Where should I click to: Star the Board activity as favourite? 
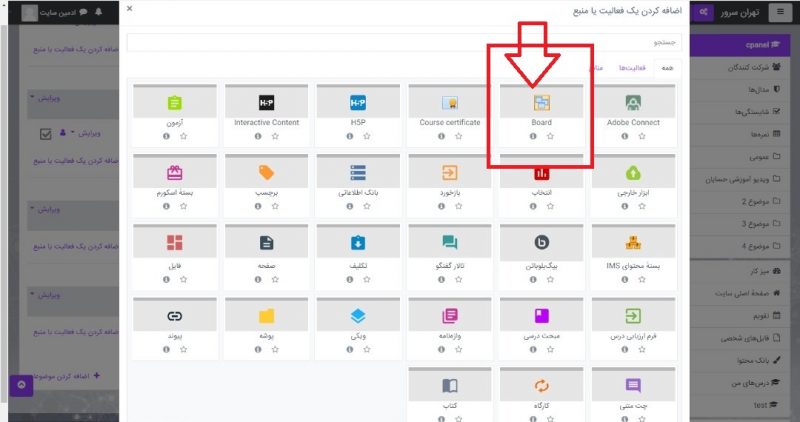coord(550,136)
